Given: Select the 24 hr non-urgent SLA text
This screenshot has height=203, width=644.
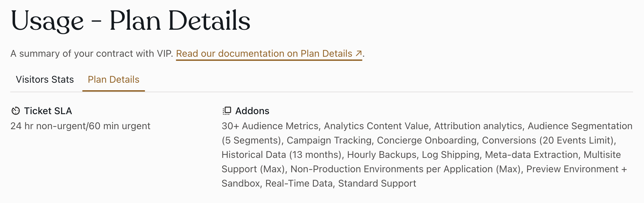Looking at the screenshot, I should coord(80,126).
